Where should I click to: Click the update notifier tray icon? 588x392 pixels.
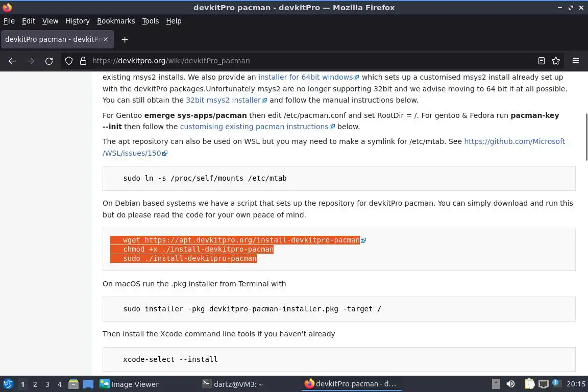pyautogui.click(x=556, y=383)
